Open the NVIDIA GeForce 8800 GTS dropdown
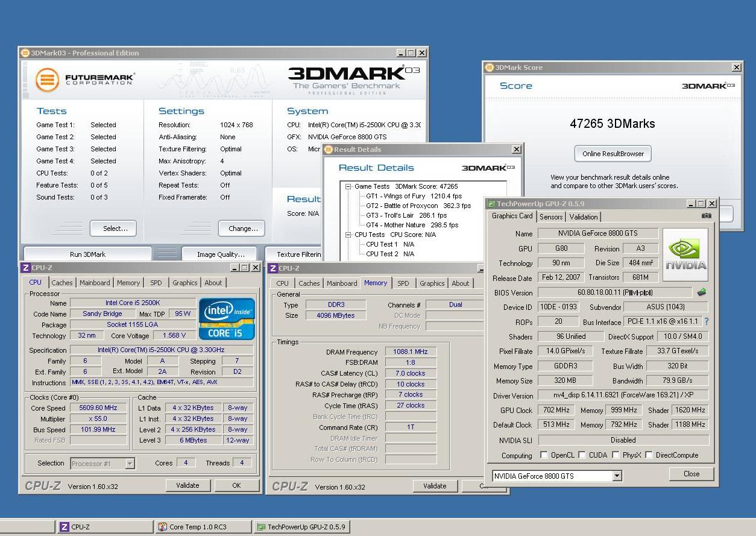The width and height of the screenshot is (756, 536). click(617, 476)
